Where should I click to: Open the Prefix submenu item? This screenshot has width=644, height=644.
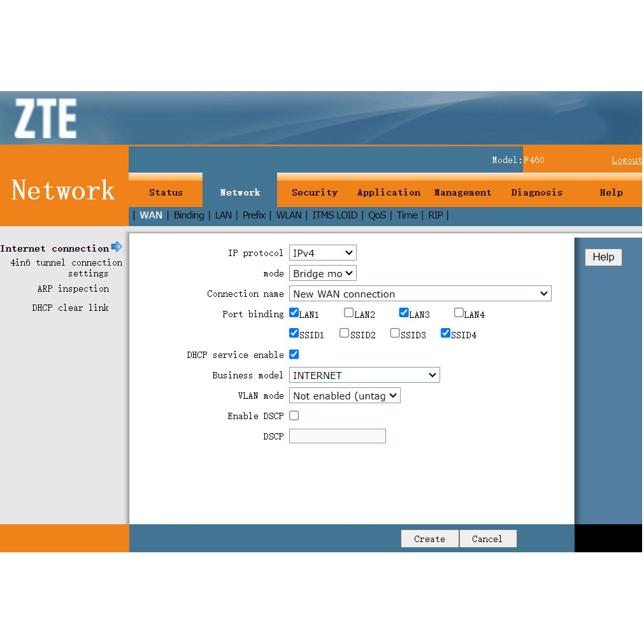[254, 215]
